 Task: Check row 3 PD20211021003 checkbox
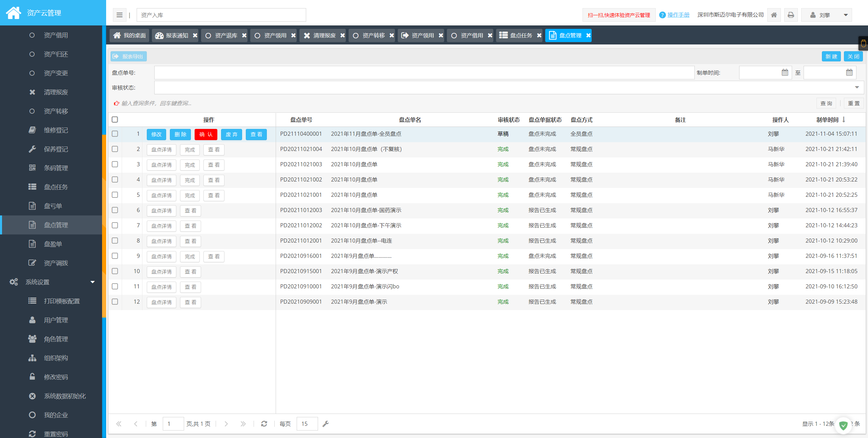click(x=115, y=164)
